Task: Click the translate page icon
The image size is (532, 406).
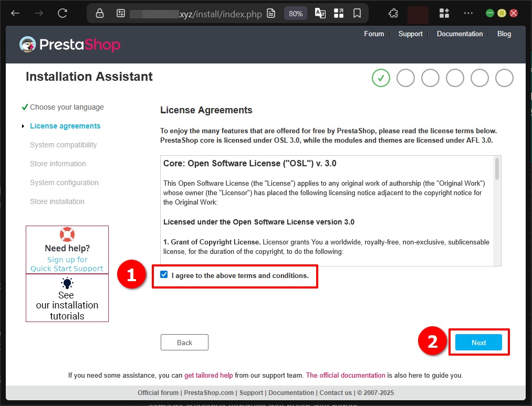Action: coord(320,14)
